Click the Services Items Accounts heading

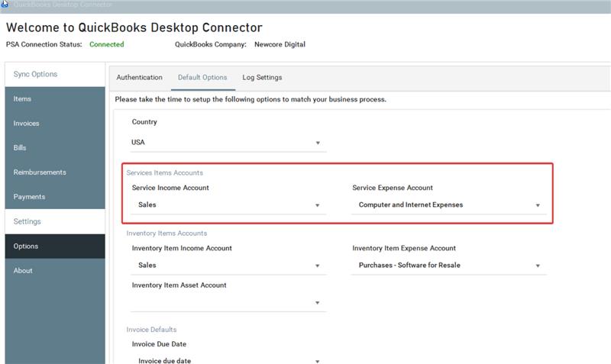pyautogui.click(x=164, y=173)
